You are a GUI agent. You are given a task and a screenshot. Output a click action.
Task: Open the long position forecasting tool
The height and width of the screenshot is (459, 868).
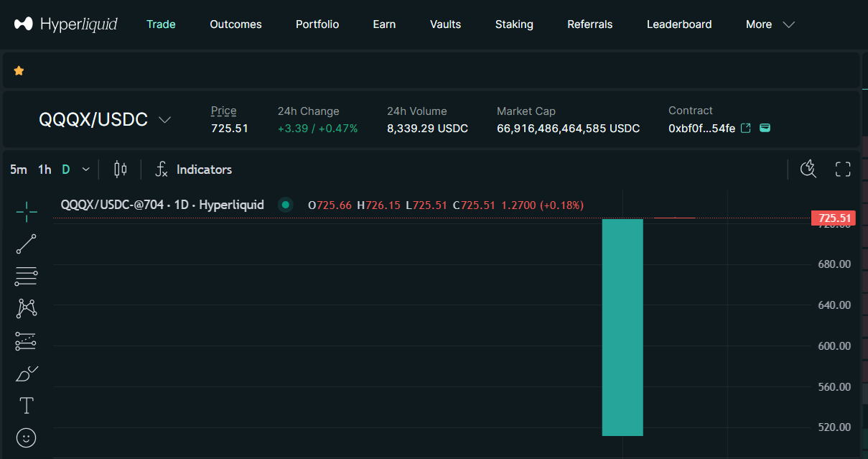(27, 341)
